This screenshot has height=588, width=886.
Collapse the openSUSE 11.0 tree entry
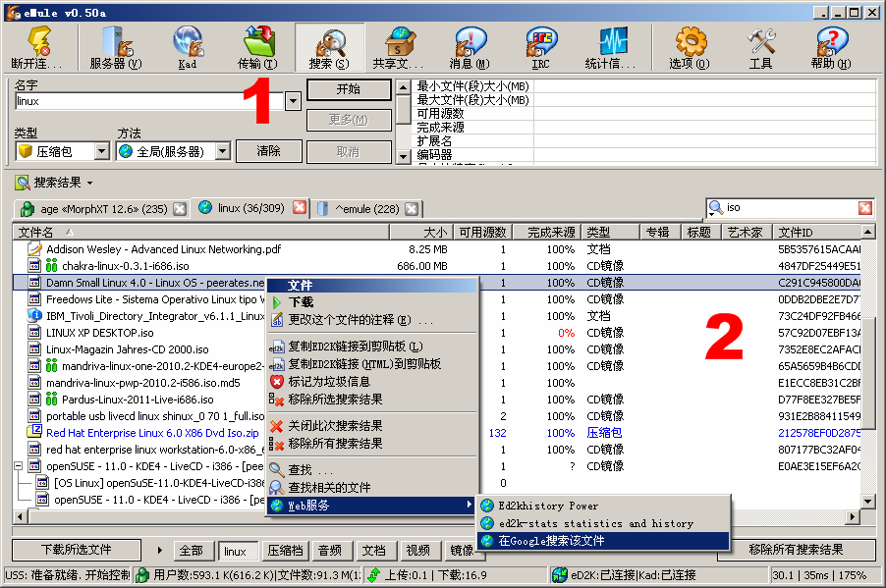[x=21, y=466]
